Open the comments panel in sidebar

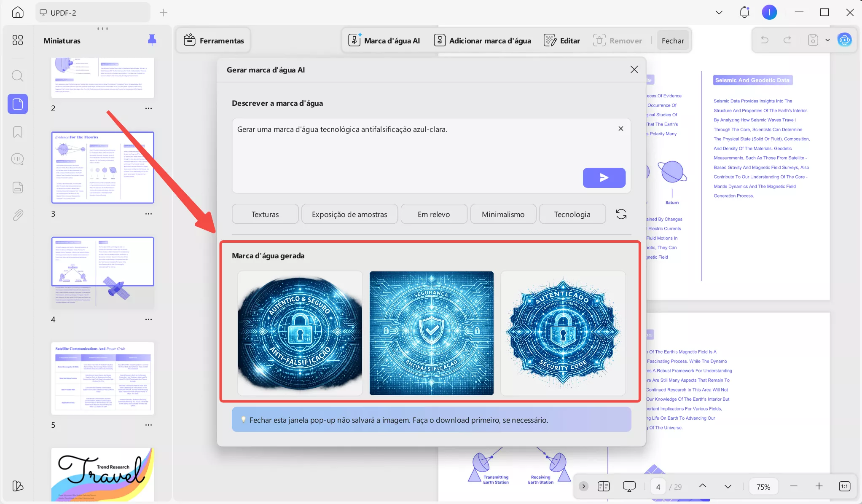[x=17, y=159]
